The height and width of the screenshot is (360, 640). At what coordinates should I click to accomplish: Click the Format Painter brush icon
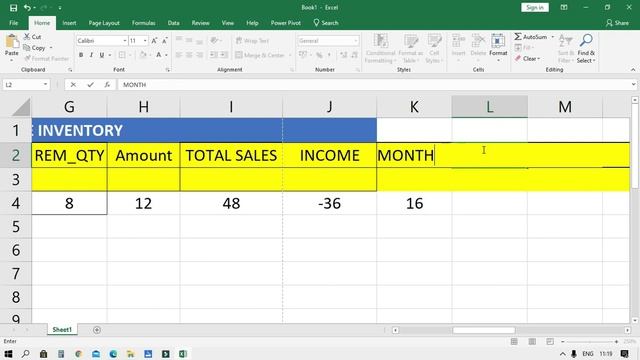(x=27, y=58)
